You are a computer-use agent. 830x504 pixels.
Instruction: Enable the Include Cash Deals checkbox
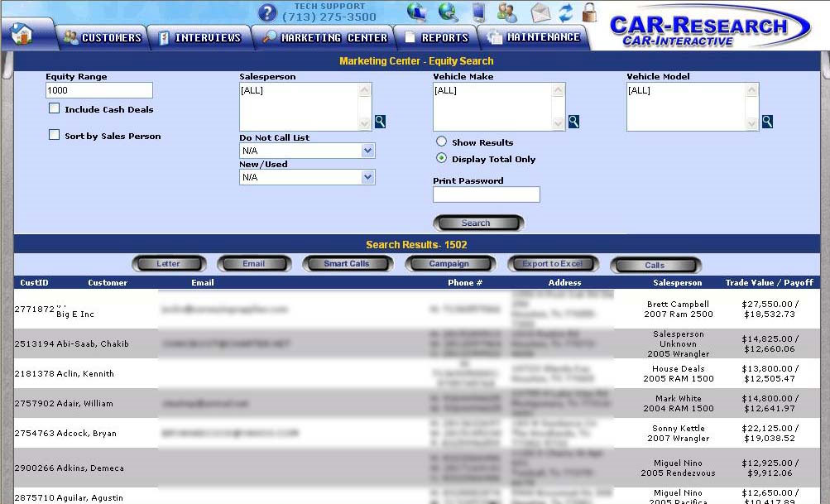(54, 108)
